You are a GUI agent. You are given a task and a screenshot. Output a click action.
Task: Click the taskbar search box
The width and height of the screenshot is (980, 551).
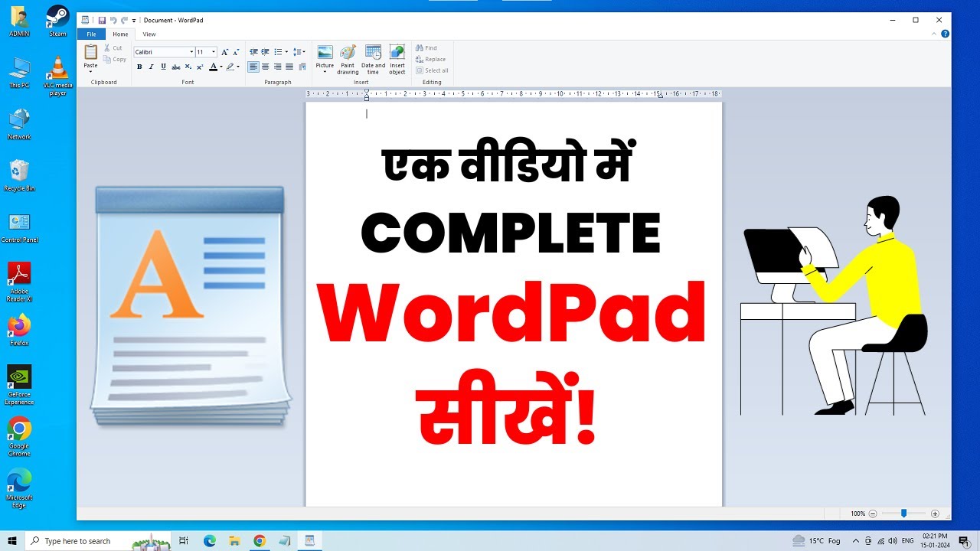tap(98, 540)
